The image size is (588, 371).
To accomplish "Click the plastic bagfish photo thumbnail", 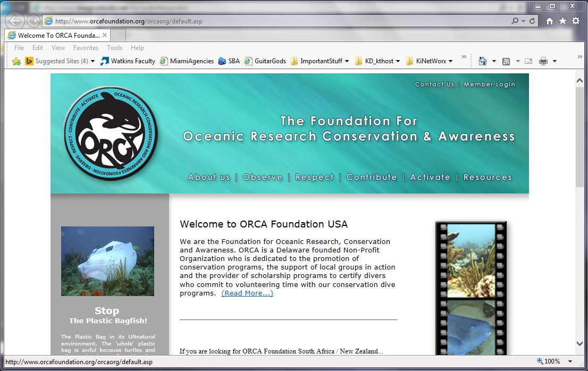I will [x=107, y=261].
